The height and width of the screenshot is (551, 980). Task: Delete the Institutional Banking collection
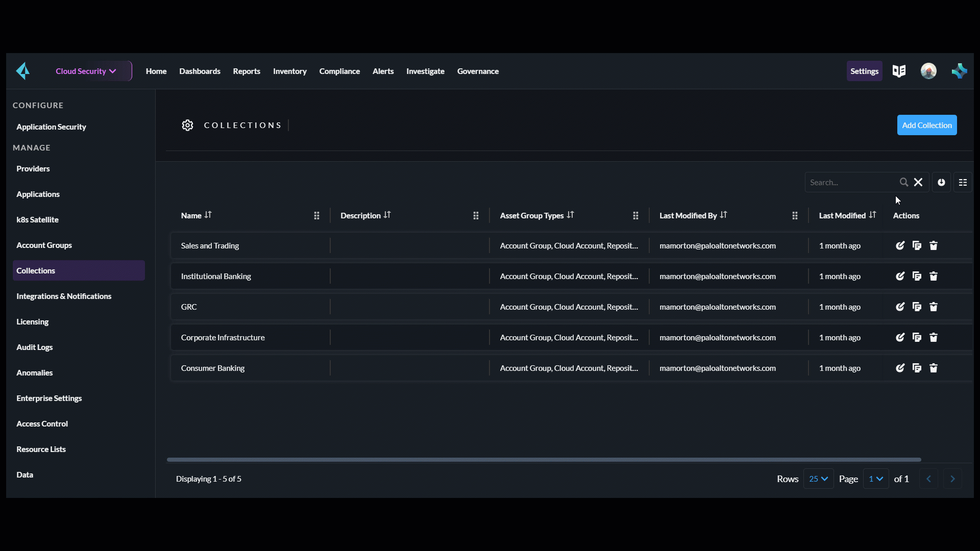(934, 276)
